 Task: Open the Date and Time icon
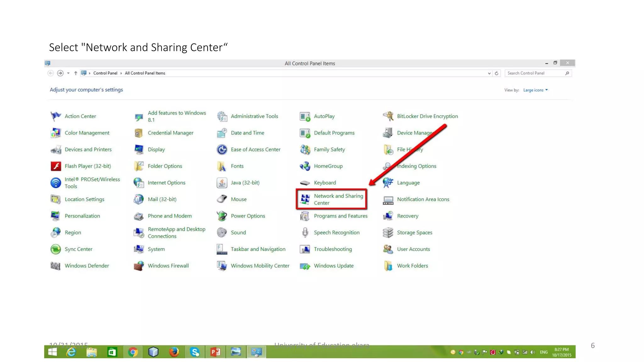pyautogui.click(x=222, y=133)
